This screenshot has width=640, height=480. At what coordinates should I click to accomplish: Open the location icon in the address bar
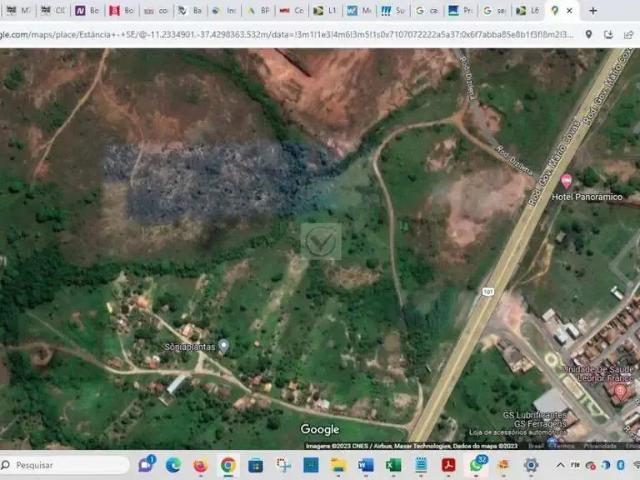pos(589,34)
